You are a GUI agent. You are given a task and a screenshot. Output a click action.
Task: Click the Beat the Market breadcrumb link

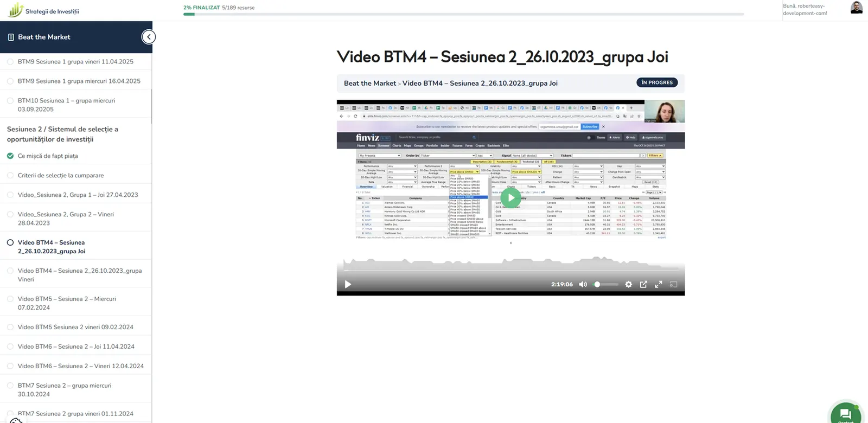369,83
